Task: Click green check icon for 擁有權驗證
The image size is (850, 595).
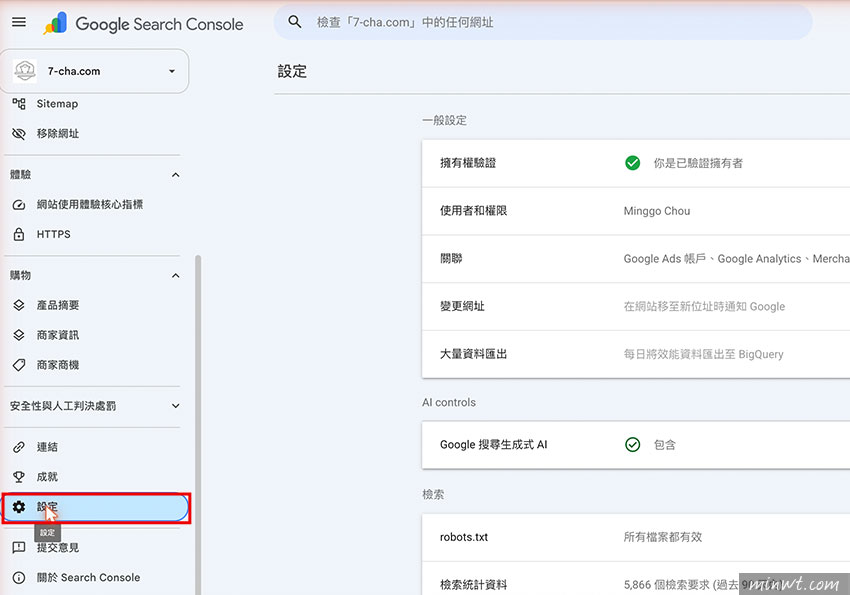Action: pos(632,163)
